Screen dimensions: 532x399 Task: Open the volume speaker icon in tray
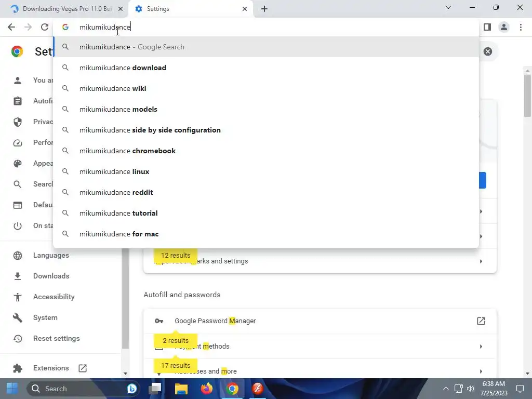click(x=471, y=389)
